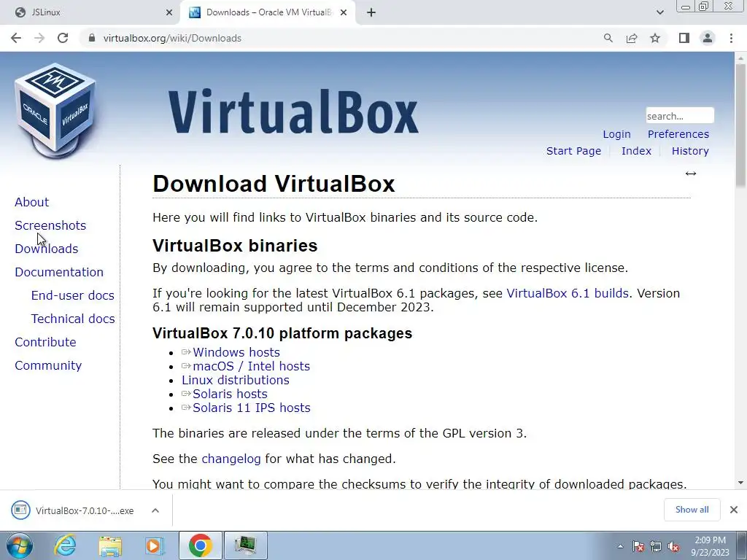Open a new browser tab
747x560 pixels.
[371, 13]
